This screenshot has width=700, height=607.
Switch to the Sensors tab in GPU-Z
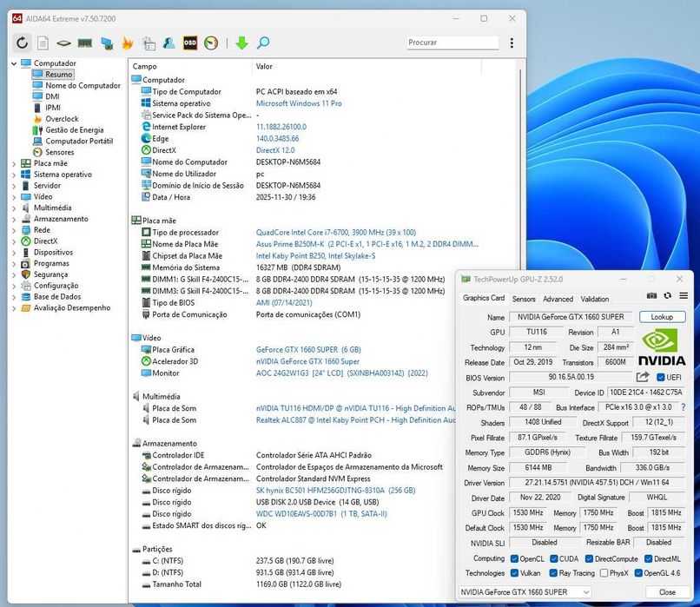pyautogui.click(x=524, y=299)
